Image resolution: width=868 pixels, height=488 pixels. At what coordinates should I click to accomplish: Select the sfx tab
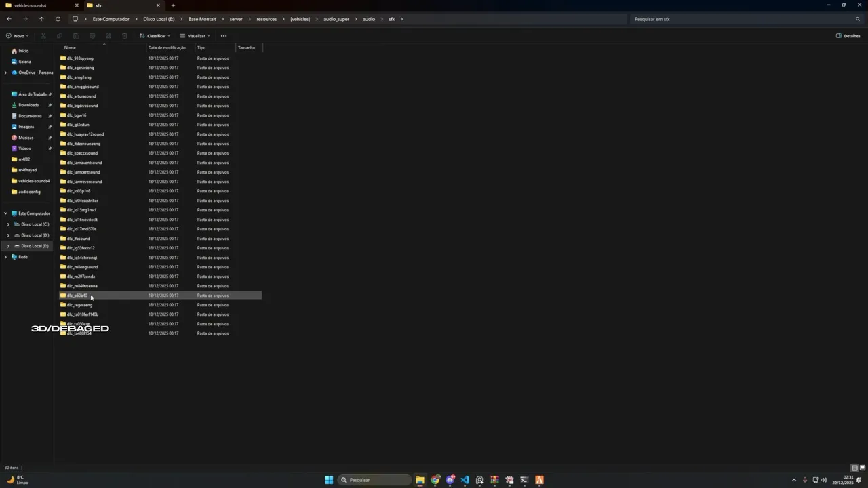pos(124,5)
